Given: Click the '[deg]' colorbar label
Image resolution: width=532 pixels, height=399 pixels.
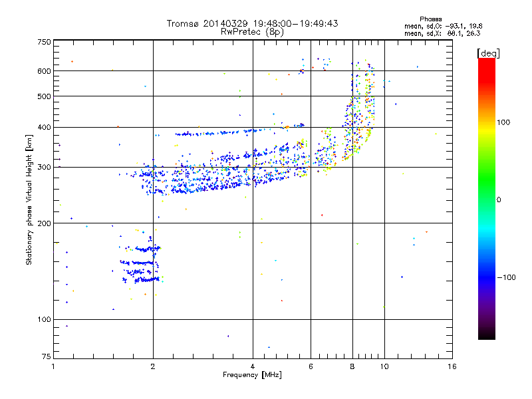Looking at the screenshot, I should [488, 53].
